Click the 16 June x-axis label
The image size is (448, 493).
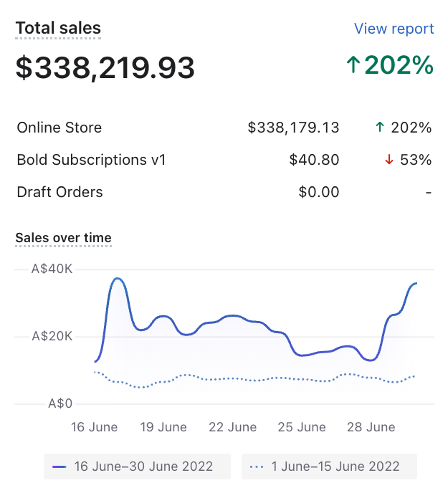point(94,427)
